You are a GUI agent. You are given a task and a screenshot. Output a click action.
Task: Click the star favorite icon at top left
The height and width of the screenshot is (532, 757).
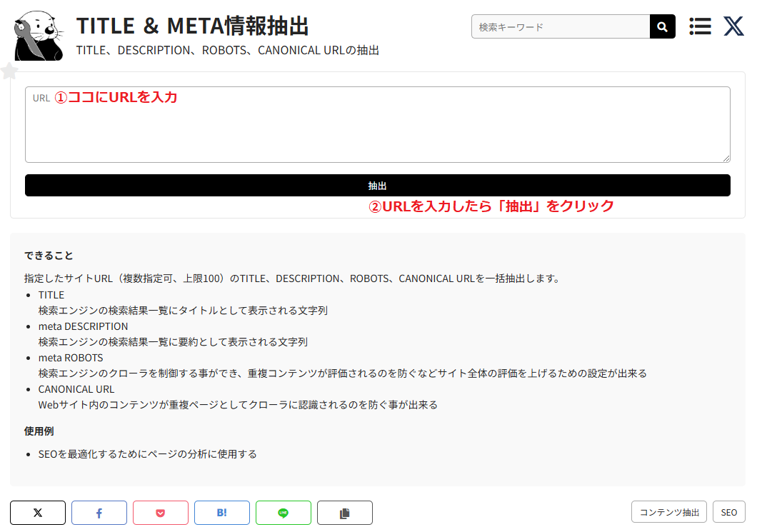pos(9,70)
